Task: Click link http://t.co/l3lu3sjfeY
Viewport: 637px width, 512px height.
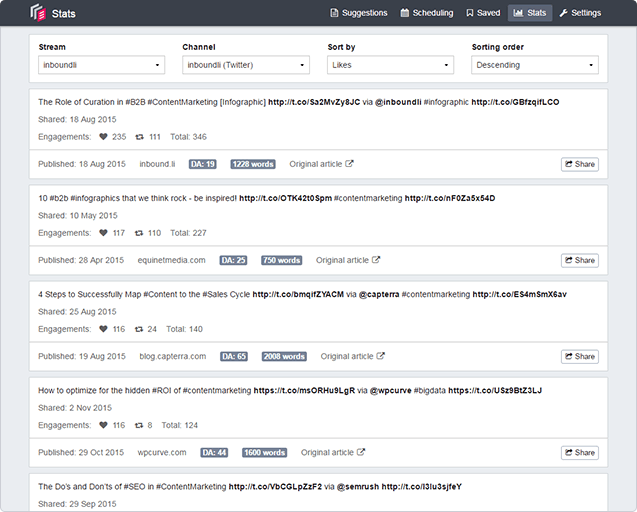Action: click(x=422, y=486)
